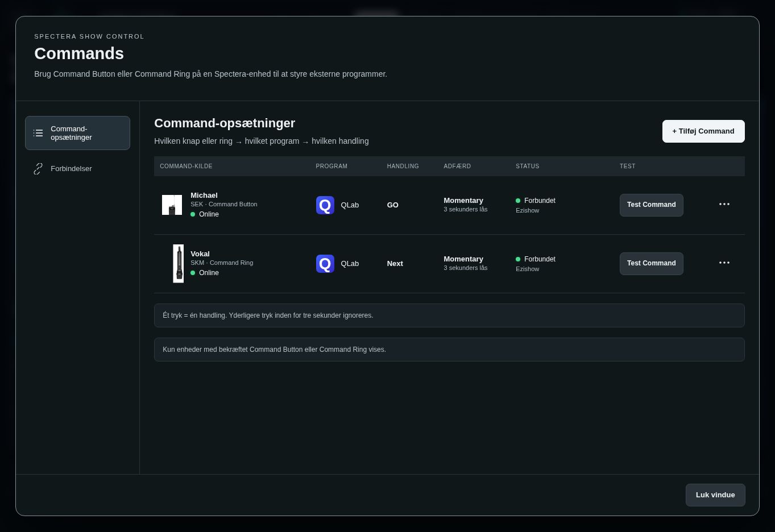Run Test Command for Michael

[652, 205]
